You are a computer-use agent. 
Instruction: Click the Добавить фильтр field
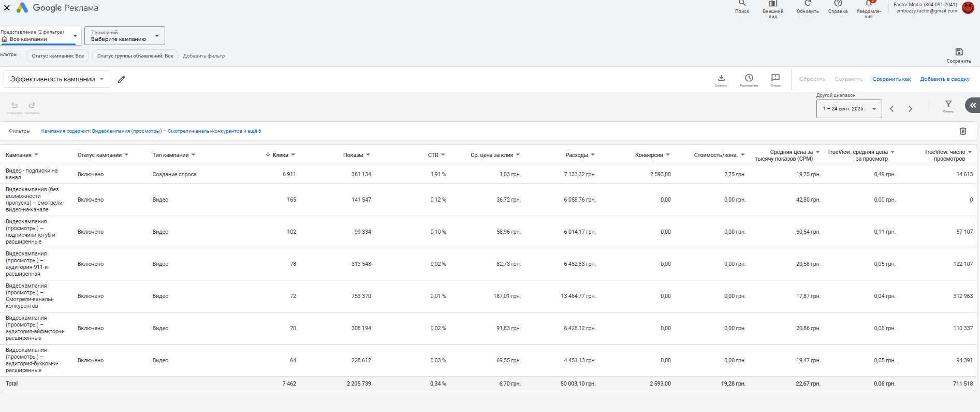[204, 56]
